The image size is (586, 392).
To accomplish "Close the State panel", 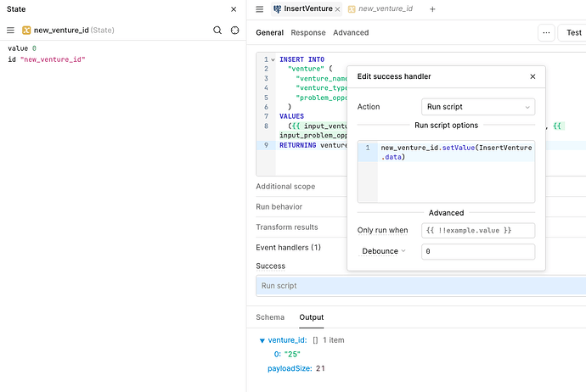I will (234, 9).
